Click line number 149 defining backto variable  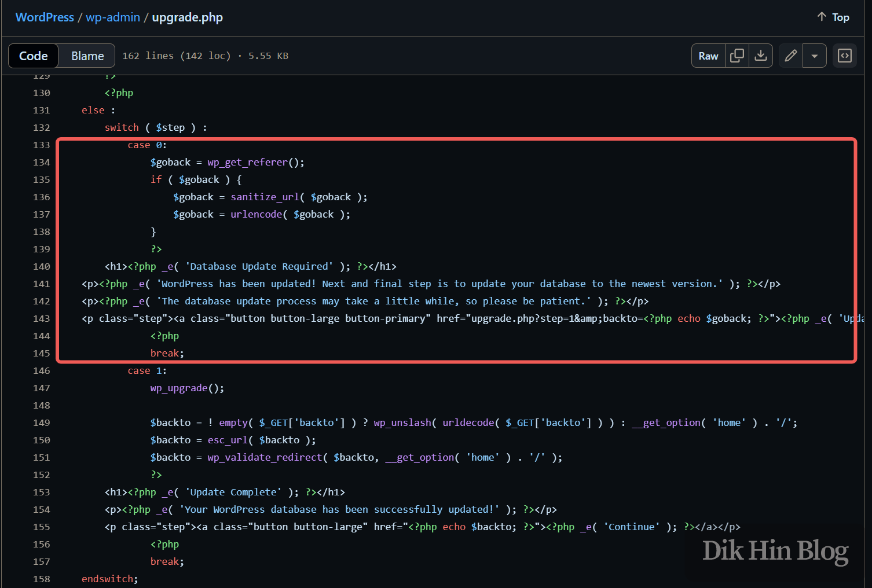[41, 422]
